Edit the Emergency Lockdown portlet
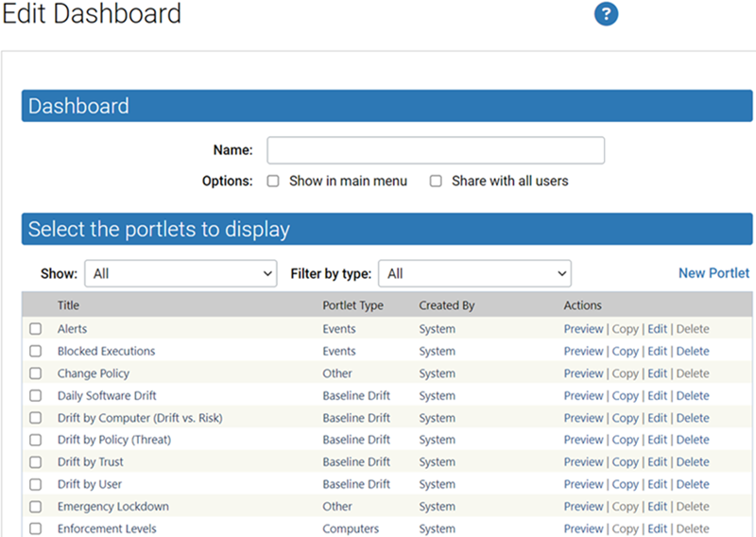This screenshot has width=756, height=537. (x=657, y=507)
